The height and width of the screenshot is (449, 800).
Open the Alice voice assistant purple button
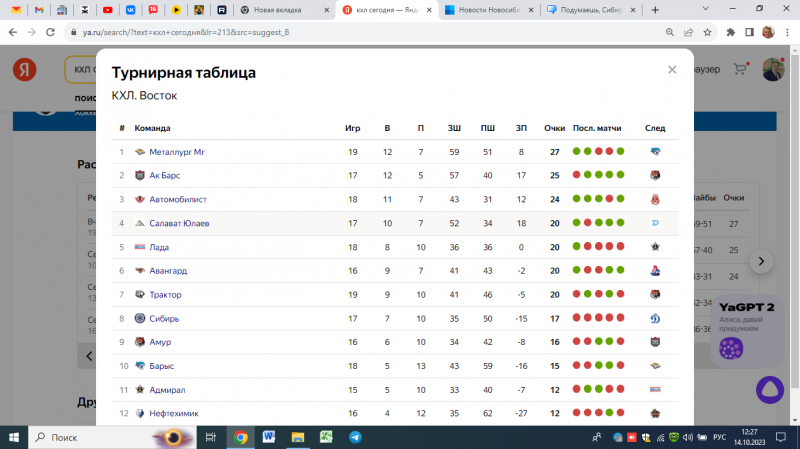click(x=767, y=389)
